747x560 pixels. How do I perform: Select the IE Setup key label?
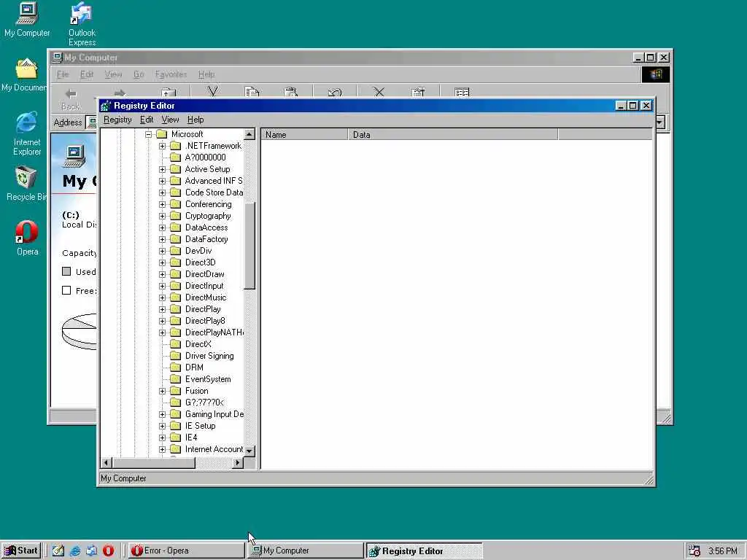200,426
